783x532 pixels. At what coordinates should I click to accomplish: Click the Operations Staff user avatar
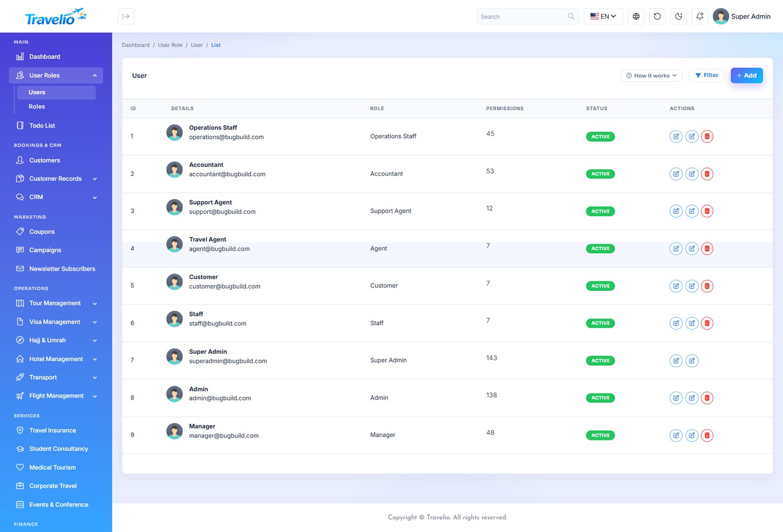click(174, 132)
